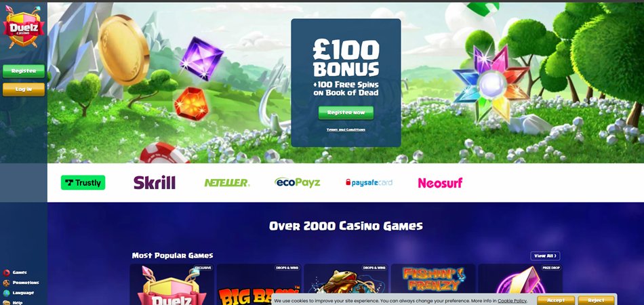Click Register Now in the bonus banner

point(346,113)
